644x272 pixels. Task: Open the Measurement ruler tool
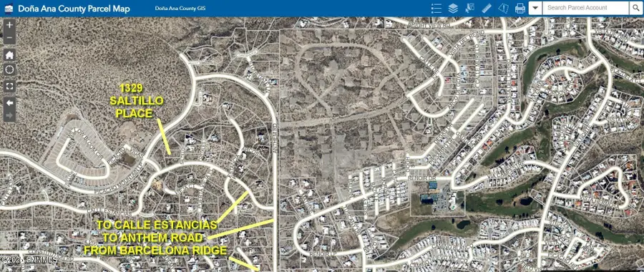(x=487, y=8)
